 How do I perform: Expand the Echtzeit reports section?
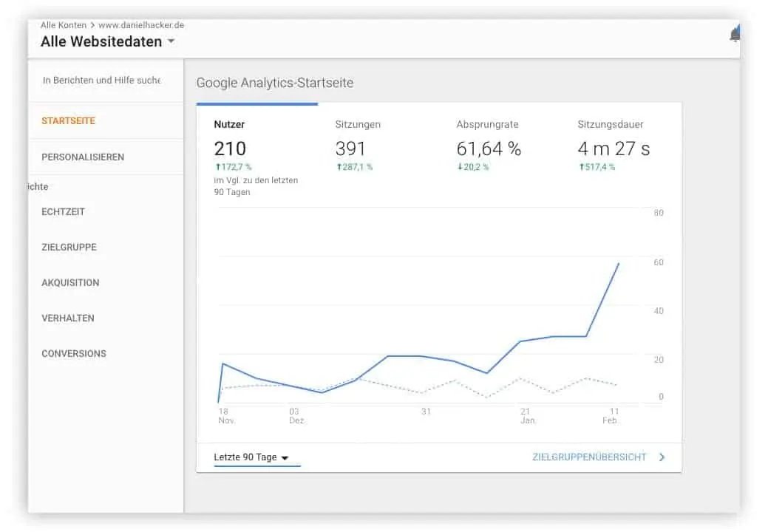(63, 212)
